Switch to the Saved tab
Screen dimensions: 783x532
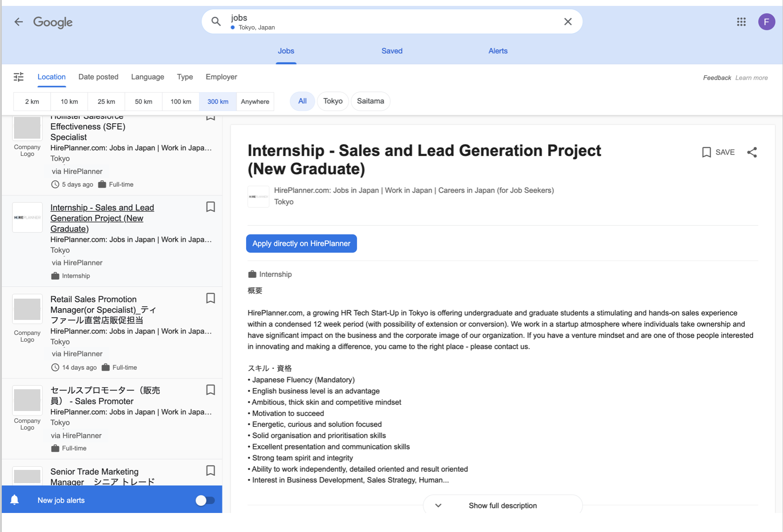391,51
